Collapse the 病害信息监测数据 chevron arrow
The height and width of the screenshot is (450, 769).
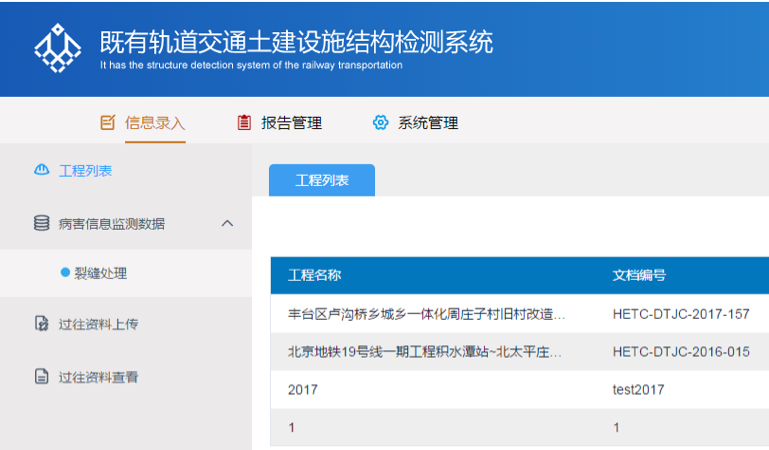227,224
